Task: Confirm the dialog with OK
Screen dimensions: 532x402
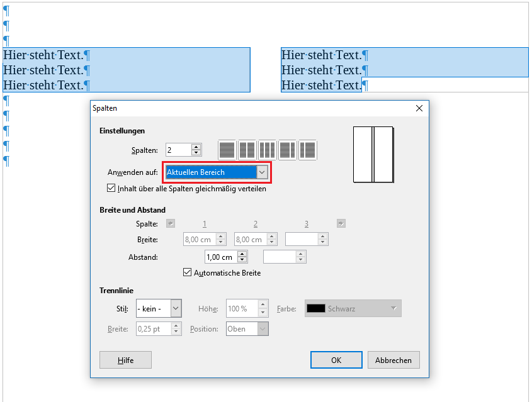Action: (336, 360)
